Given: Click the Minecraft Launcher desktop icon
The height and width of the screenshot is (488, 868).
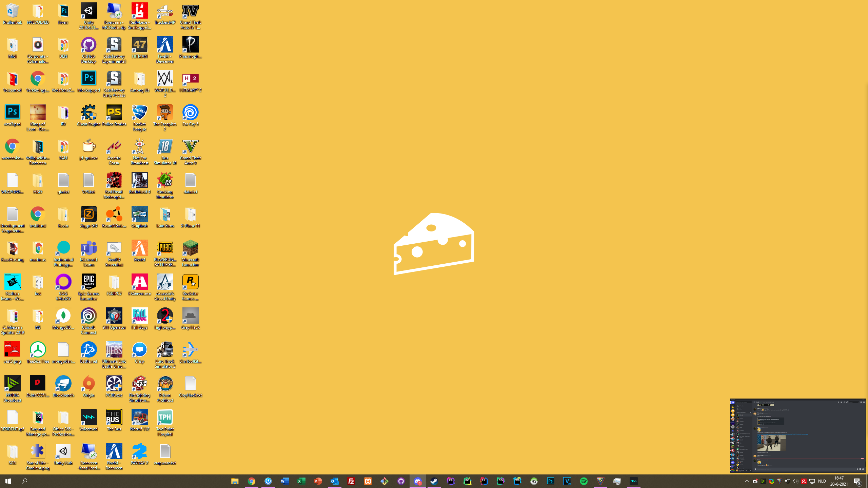Looking at the screenshot, I should coord(190,248).
